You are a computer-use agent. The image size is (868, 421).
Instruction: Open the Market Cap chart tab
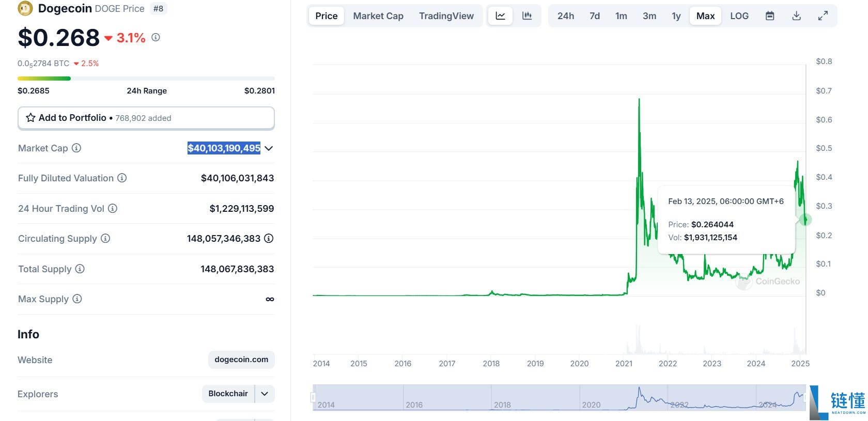[x=378, y=16]
